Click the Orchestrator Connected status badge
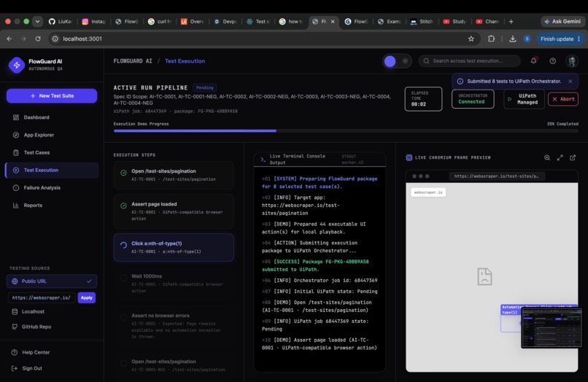The image size is (588, 382). click(473, 99)
